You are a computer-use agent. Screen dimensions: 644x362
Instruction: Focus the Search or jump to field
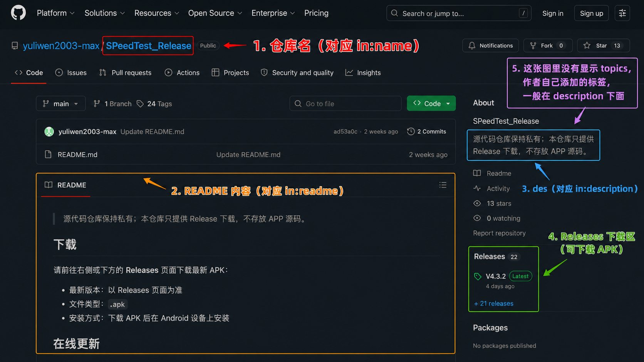coord(459,13)
